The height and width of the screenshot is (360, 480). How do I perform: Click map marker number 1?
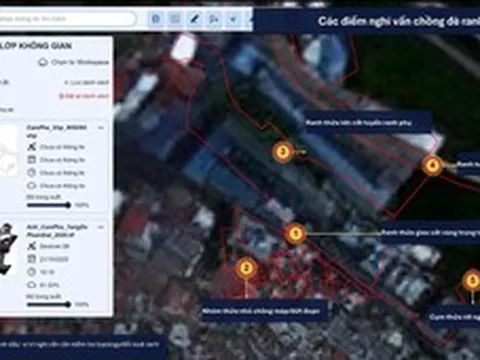[x=295, y=233]
